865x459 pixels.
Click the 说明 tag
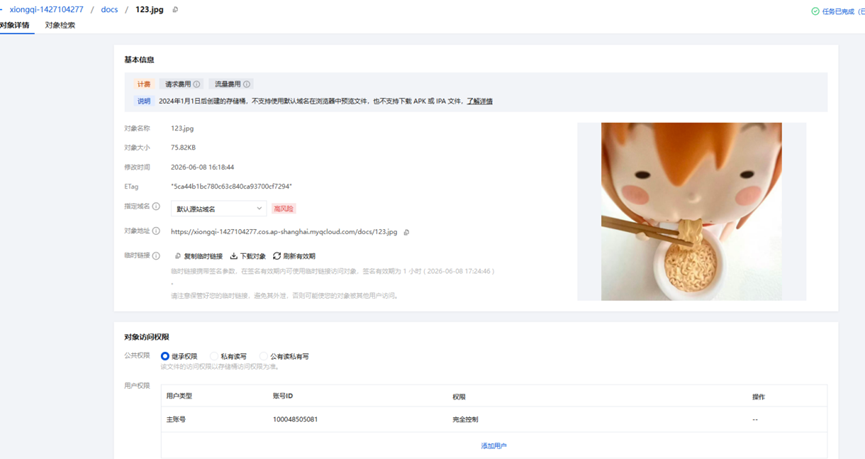(144, 101)
